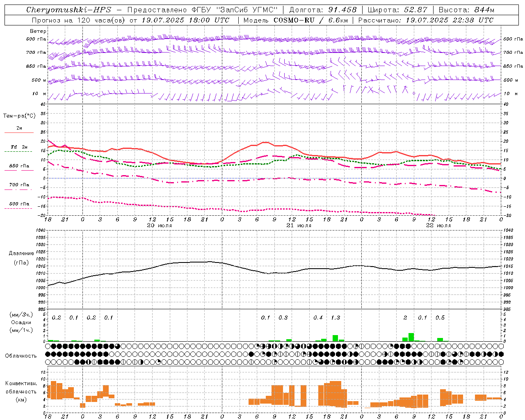Click the 21 июля date marker
The height and width of the screenshot is (420, 525).
[299, 225]
